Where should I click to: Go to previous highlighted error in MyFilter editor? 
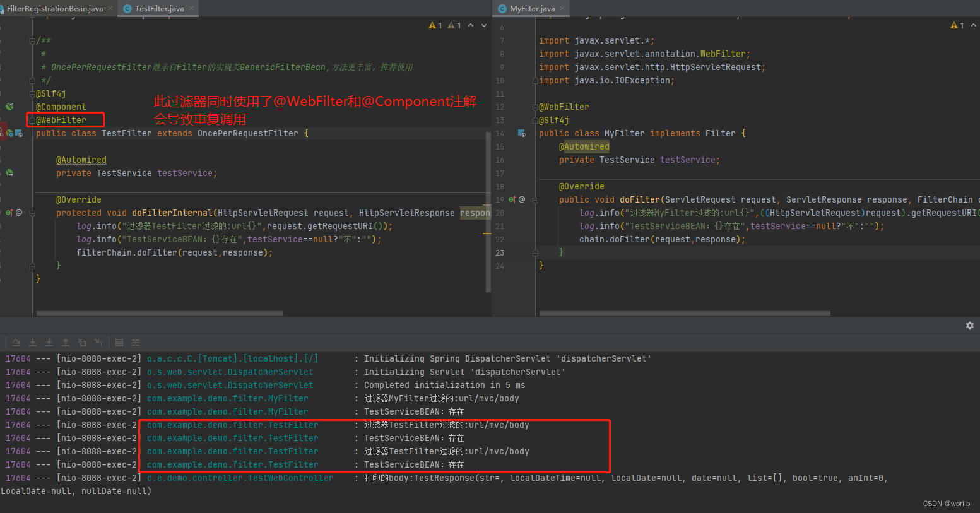(x=974, y=25)
